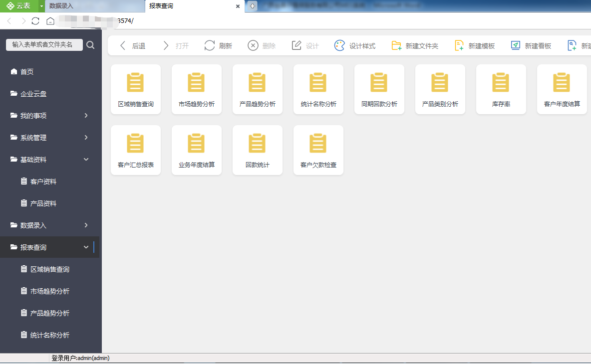Image resolution: width=591 pixels, height=364 pixels.
Task: Refresh the list with 刷新 icon
Action: [x=210, y=45]
